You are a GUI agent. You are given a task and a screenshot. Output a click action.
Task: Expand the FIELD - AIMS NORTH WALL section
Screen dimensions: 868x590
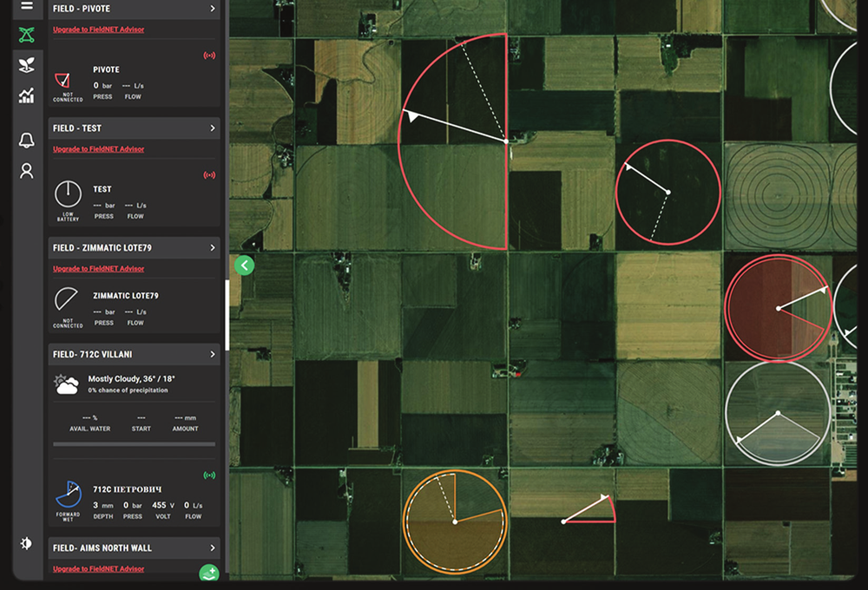click(x=211, y=547)
